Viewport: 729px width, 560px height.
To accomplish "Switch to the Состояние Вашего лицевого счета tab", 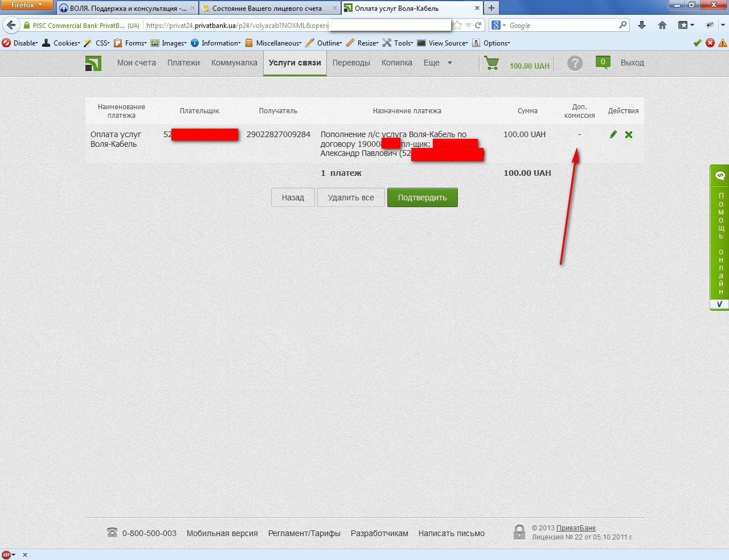I will [x=270, y=8].
